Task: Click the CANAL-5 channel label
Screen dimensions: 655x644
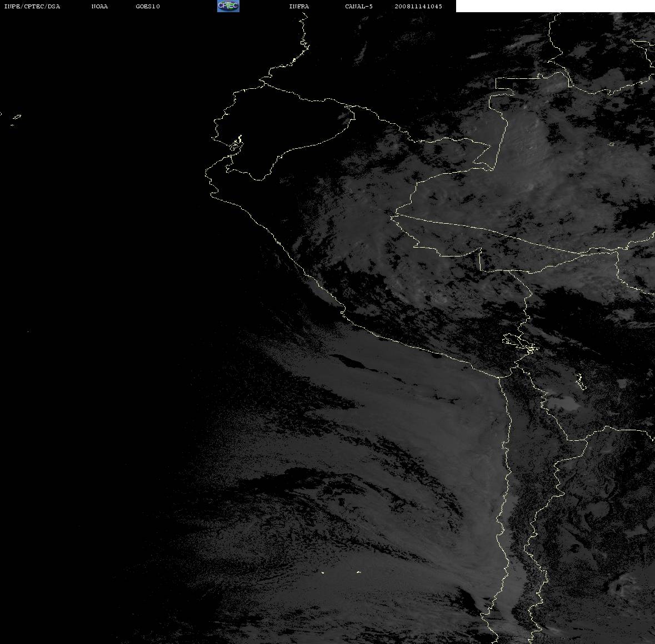Action: 359,6
